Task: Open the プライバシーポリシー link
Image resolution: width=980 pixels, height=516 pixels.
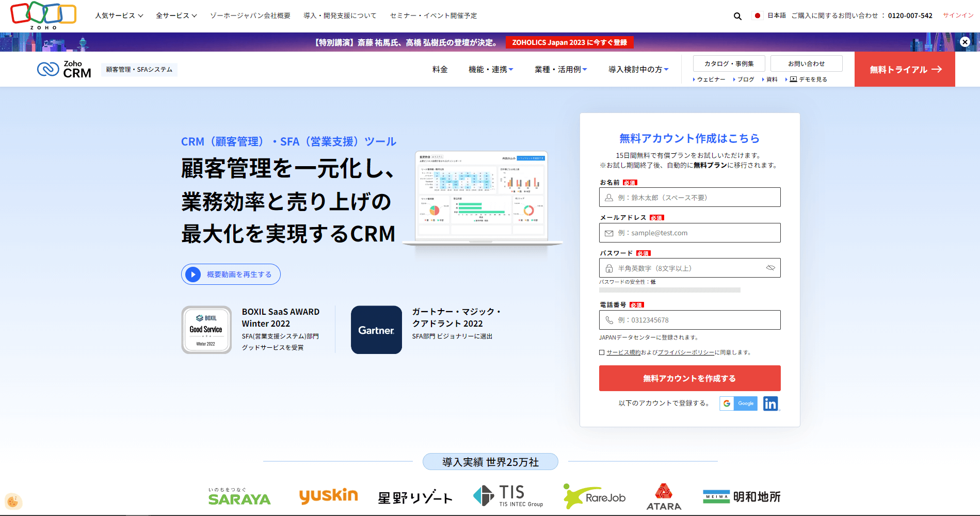Action: tap(686, 352)
